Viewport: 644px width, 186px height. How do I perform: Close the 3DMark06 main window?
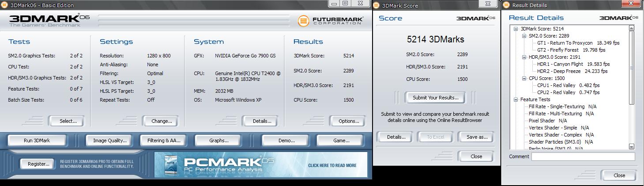[361, 3]
